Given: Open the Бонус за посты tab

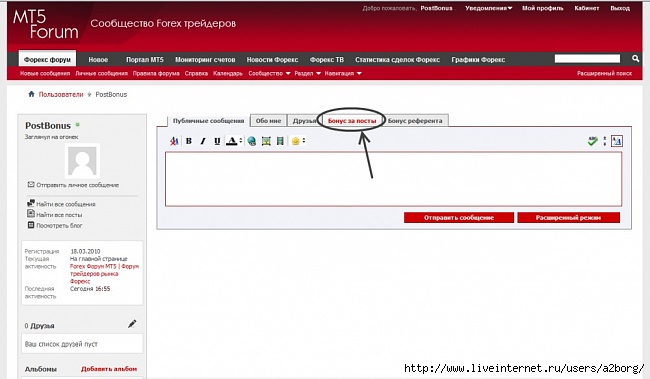Looking at the screenshot, I should click(x=352, y=121).
